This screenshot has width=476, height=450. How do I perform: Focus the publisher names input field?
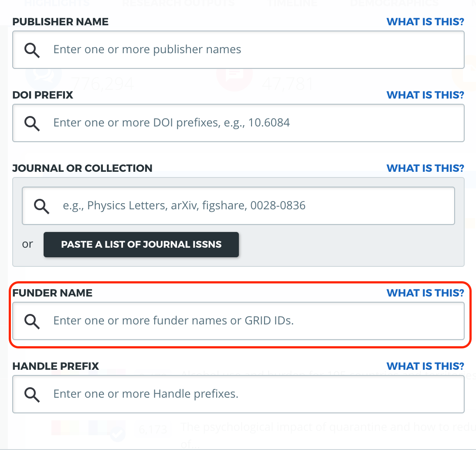click(257, 50)
